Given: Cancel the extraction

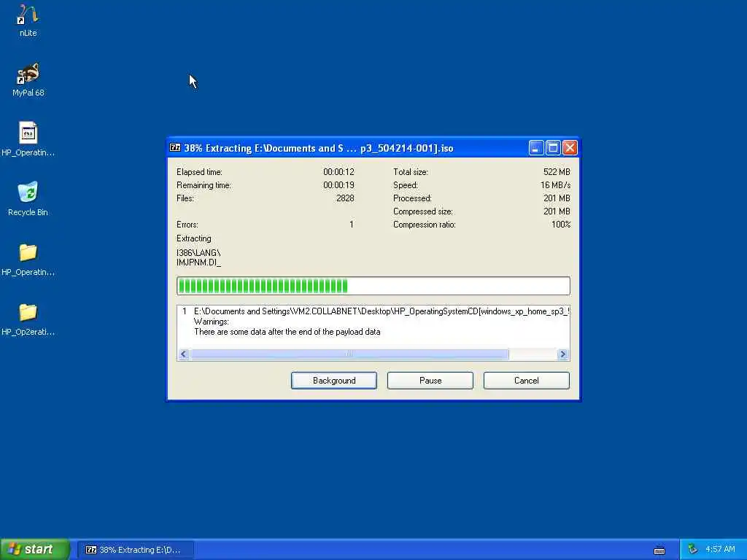Looking at the screenshot, I should (527, 381).
